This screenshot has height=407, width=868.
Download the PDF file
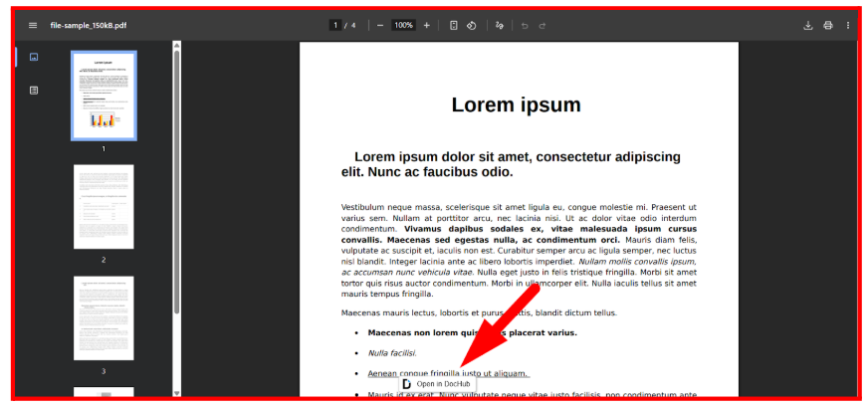click(x=808, y=25)
